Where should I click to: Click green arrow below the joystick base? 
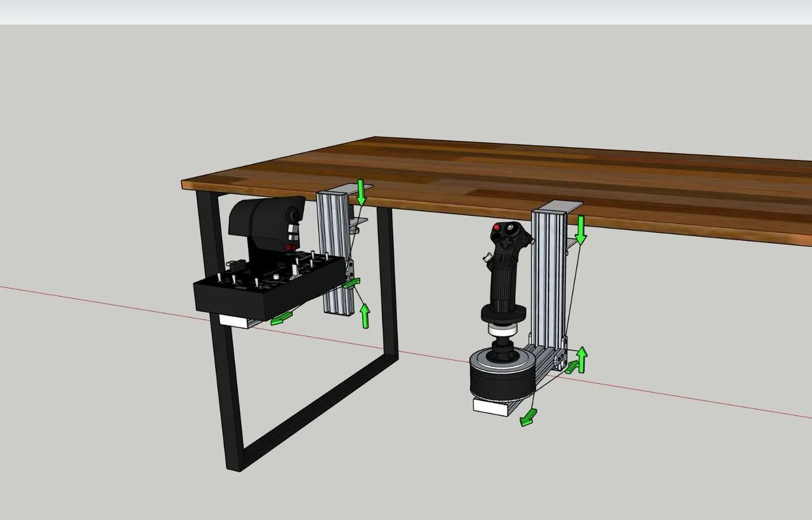[527, 417]
